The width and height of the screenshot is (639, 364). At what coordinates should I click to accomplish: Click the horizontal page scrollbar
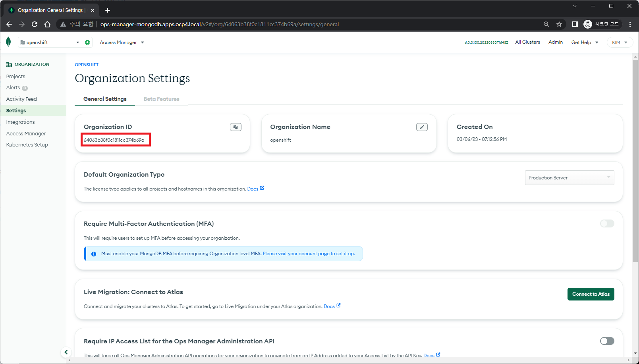tap(349, 360)
